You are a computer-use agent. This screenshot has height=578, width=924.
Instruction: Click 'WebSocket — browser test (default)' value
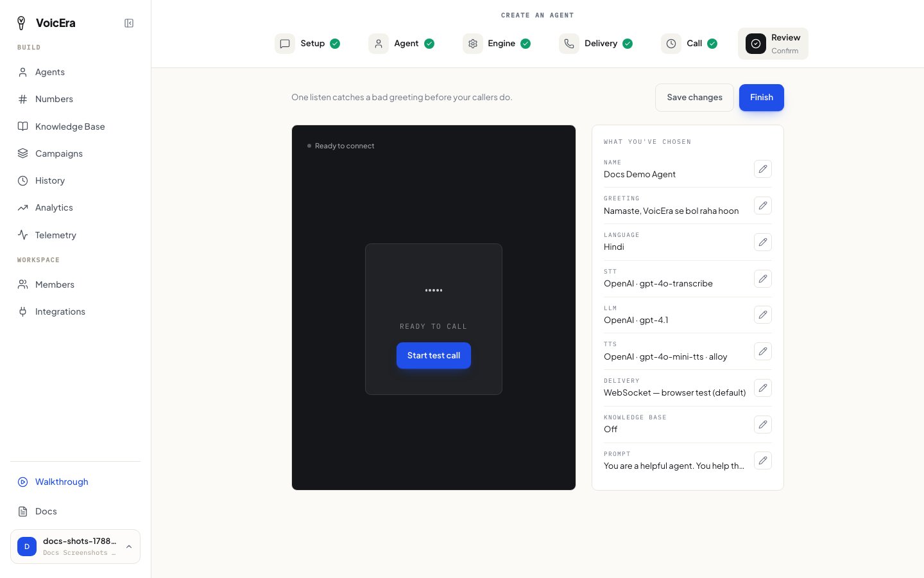point(675,393)
